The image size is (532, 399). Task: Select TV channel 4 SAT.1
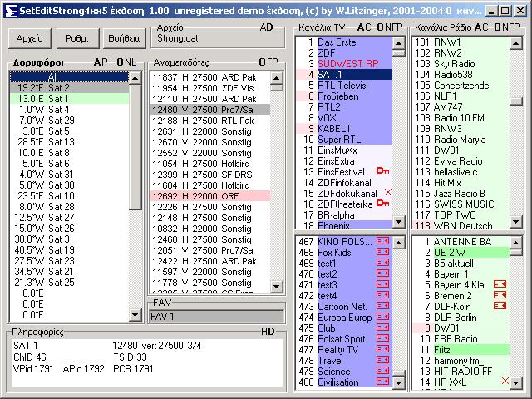click(344, 75)
